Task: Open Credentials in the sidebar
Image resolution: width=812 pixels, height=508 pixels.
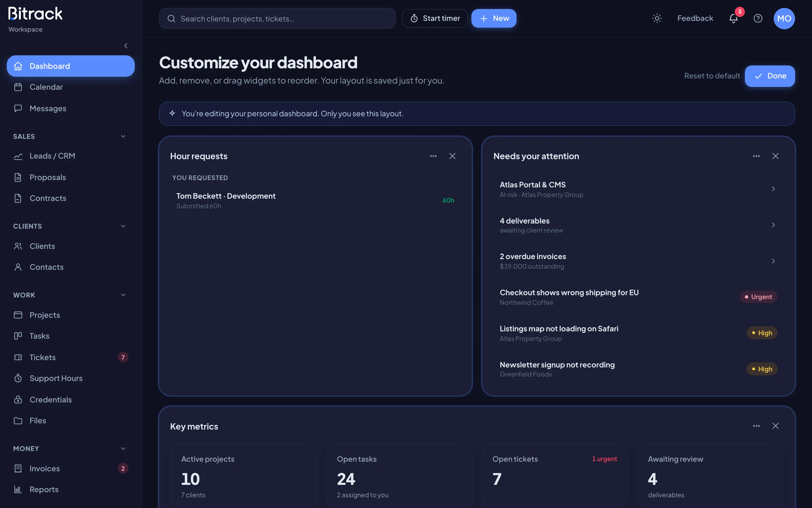Action: [70, 399]
